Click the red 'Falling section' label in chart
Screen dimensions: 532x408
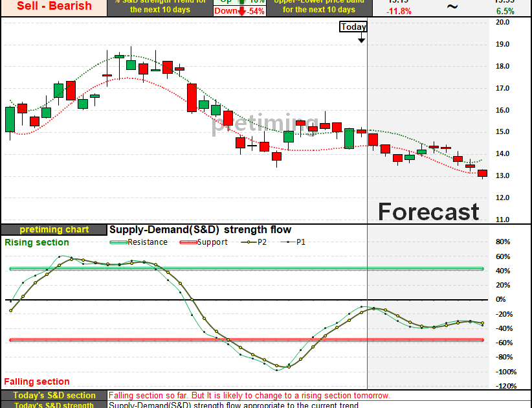37,381
